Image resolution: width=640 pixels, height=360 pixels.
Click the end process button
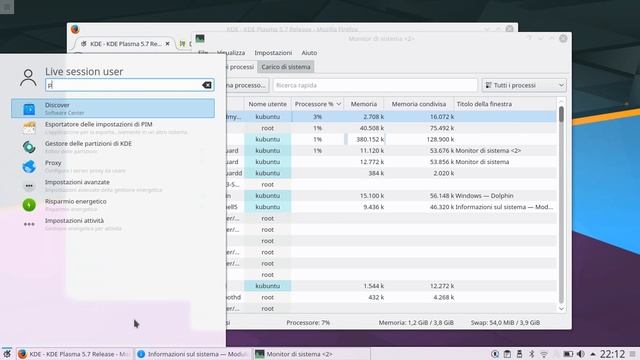(247, 85)
